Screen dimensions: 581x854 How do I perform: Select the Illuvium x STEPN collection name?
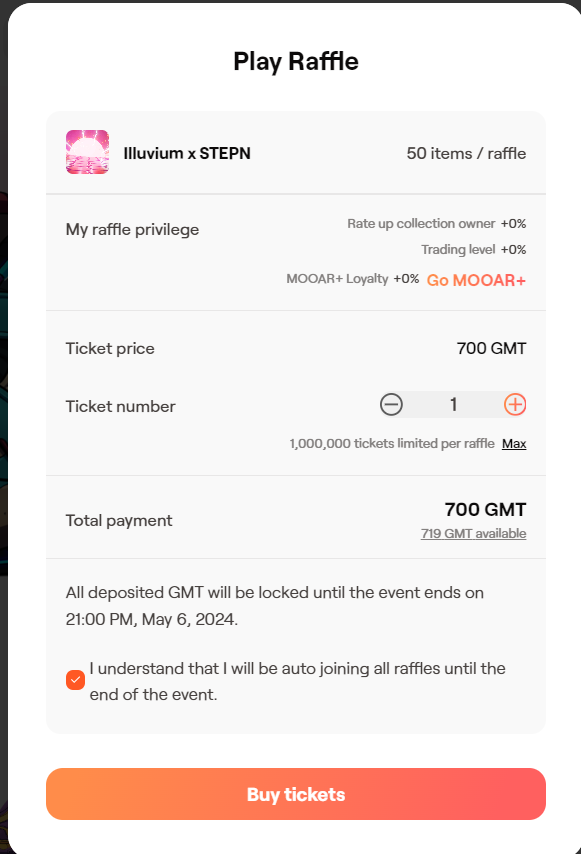click(x=187, y=153)
